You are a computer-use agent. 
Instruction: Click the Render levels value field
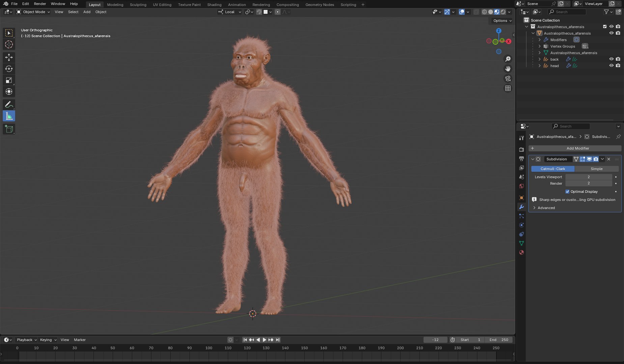(x=589, y=183)
